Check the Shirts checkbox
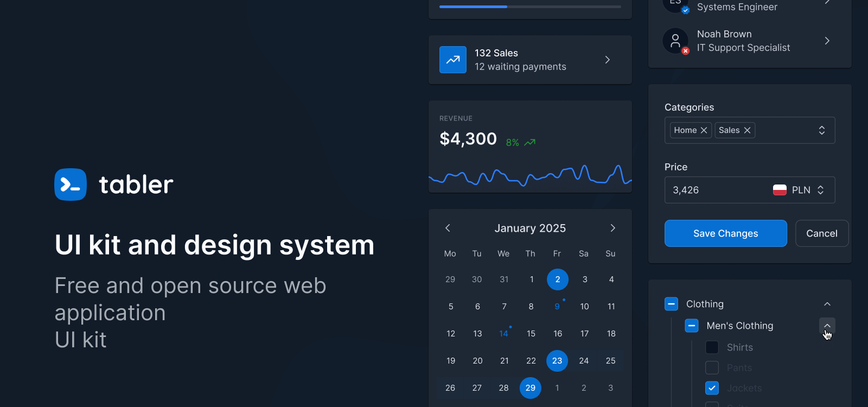This screenshot has width=868, height=407. pos(712,347)
